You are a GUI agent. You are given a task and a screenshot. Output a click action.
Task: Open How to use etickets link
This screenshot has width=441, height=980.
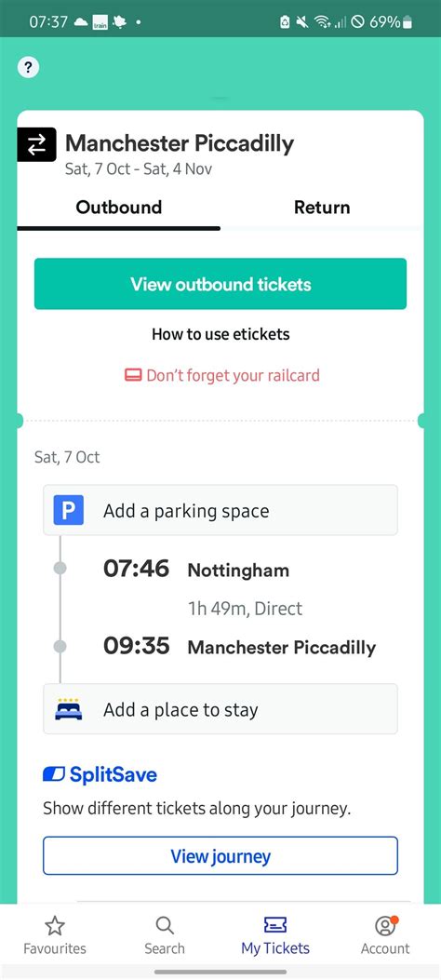tap(220, 334)
